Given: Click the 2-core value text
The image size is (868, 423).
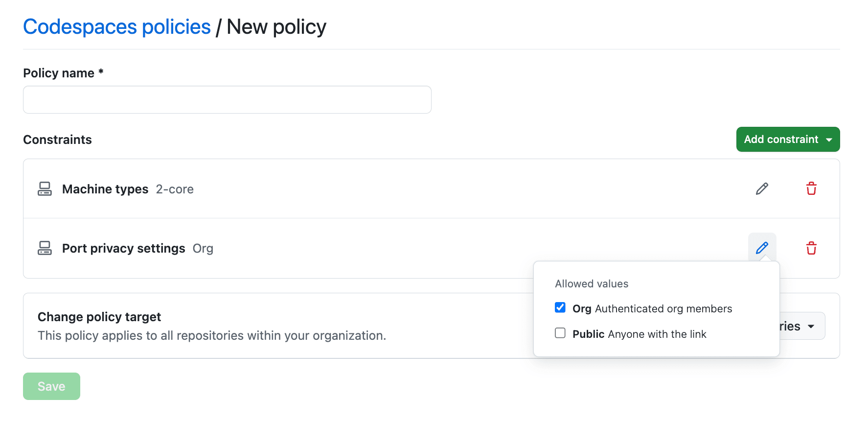Looking at the screenshot, I should pyautogui.click(x=175, y=189).
